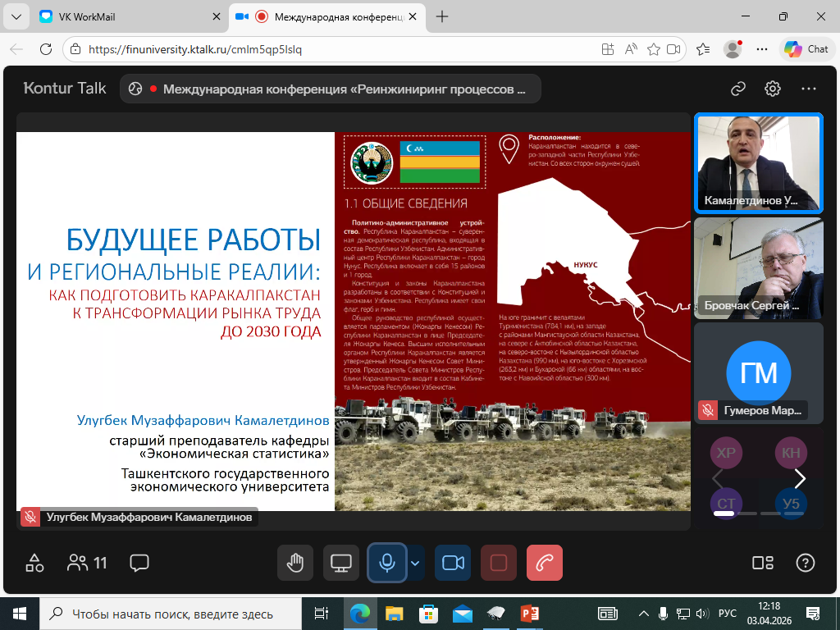Show next participants with the right arrow

click(800, 478)
